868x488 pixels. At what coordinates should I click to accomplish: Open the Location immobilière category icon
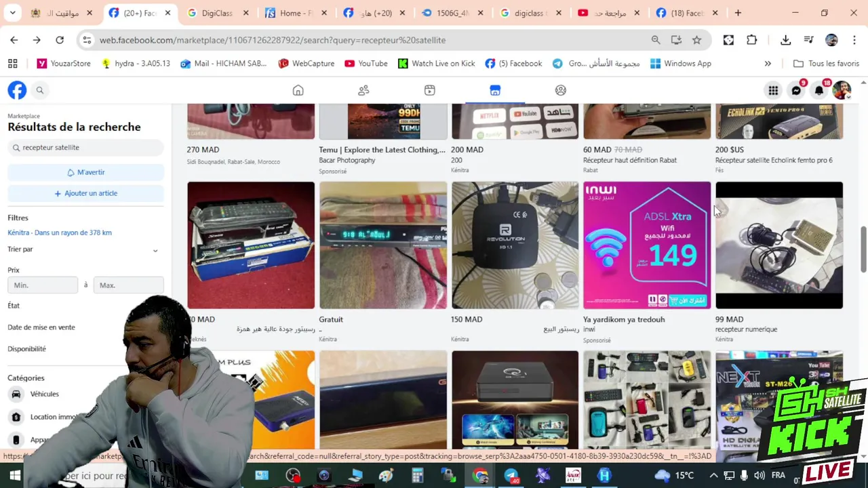[x=16, y=417]
